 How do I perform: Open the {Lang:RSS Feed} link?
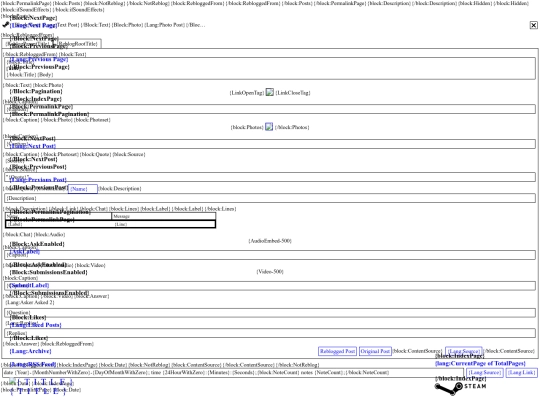[33, 364]
